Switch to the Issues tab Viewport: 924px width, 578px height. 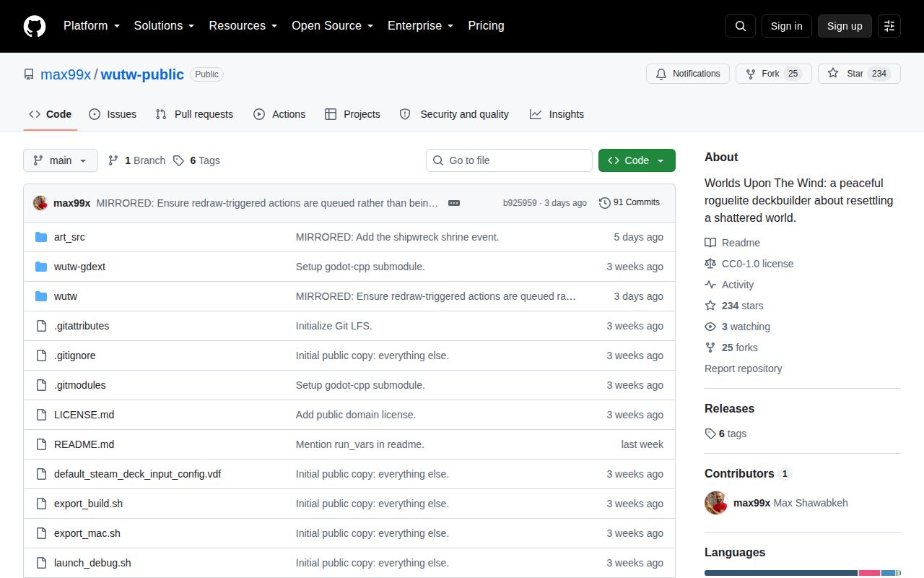113,114
